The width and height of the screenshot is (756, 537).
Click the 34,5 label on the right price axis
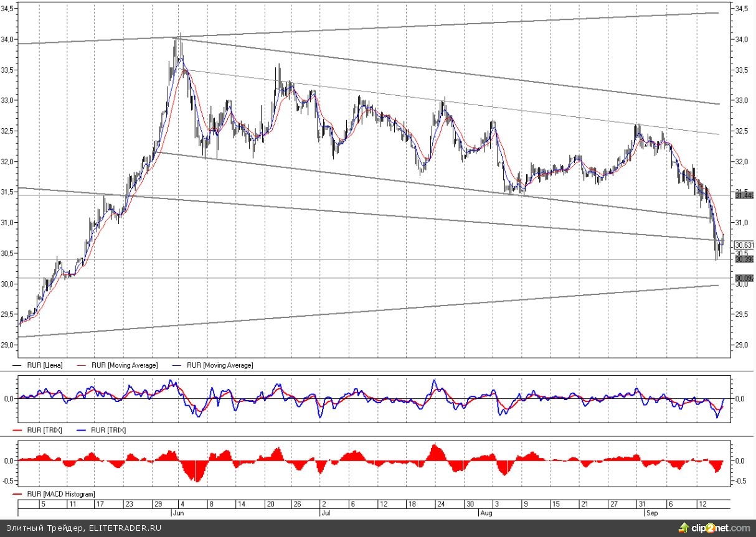coord(741,9)
